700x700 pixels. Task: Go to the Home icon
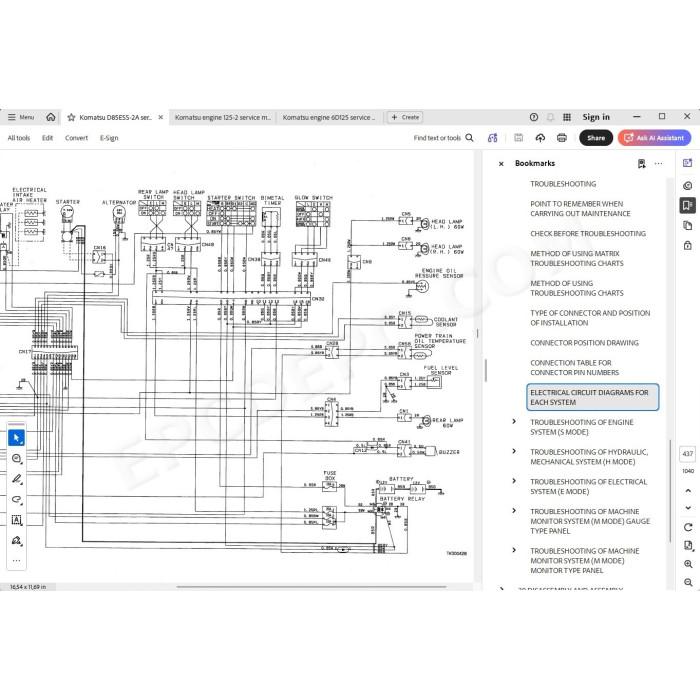51,117
